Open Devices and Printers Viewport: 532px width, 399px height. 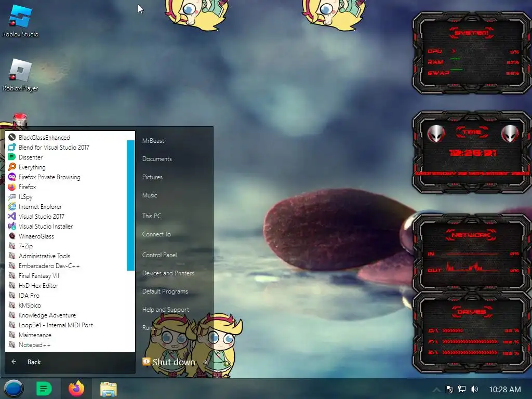tap(168, 273)
